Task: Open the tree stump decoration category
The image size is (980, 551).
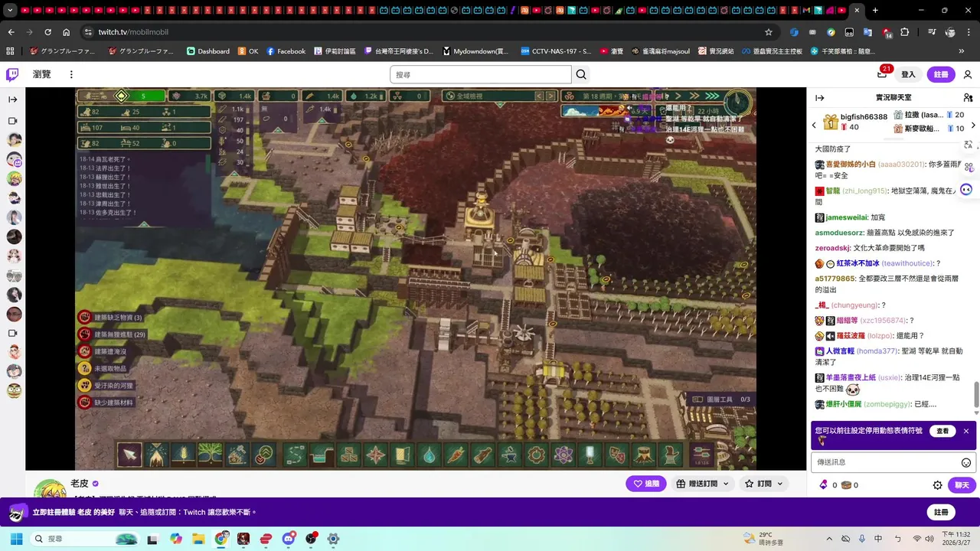Action: (x=644, y=455)
